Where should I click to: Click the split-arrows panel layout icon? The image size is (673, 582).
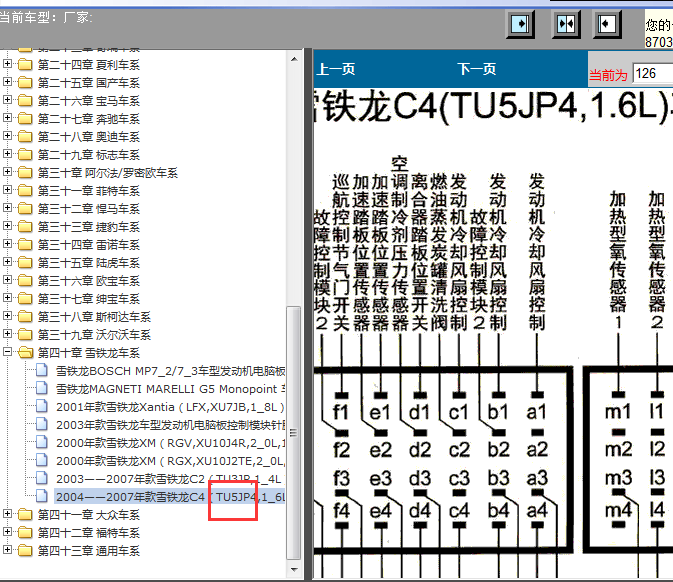[566, 24]
